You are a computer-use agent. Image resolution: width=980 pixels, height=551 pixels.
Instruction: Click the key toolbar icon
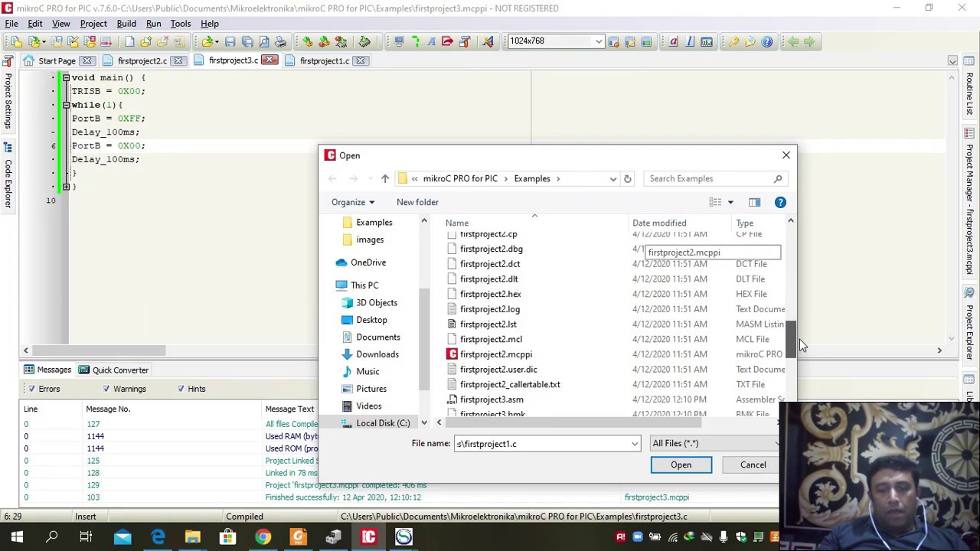coord(733,41)
